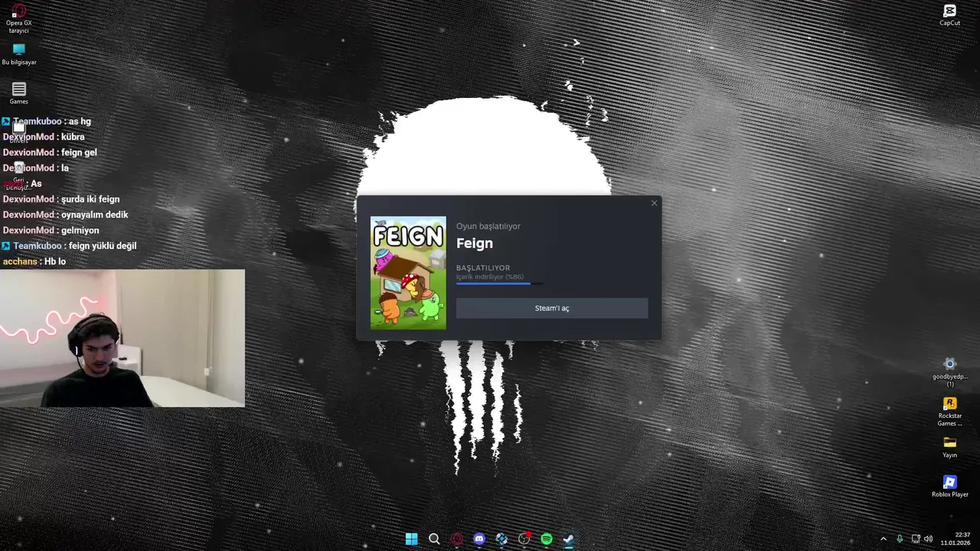Open the Yayın desktop folder
The image size is (980, 551).
tap(949, 447)
